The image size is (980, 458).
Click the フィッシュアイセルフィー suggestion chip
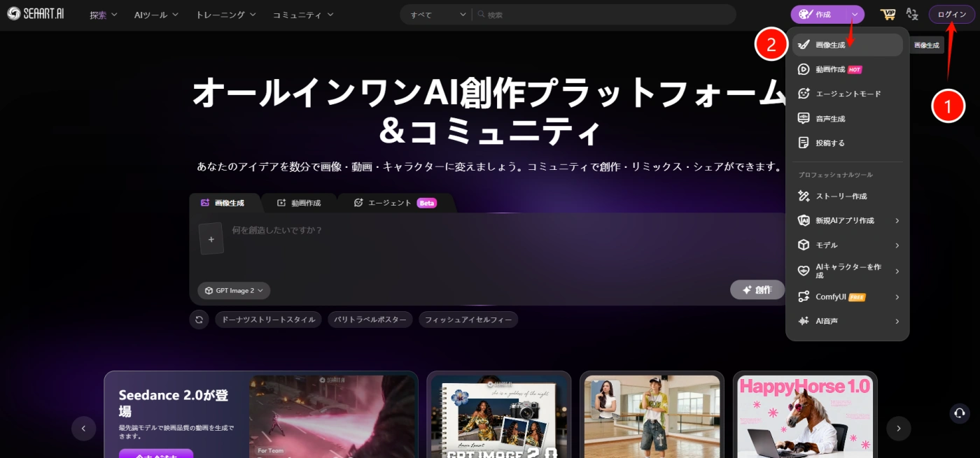point(468,320)
